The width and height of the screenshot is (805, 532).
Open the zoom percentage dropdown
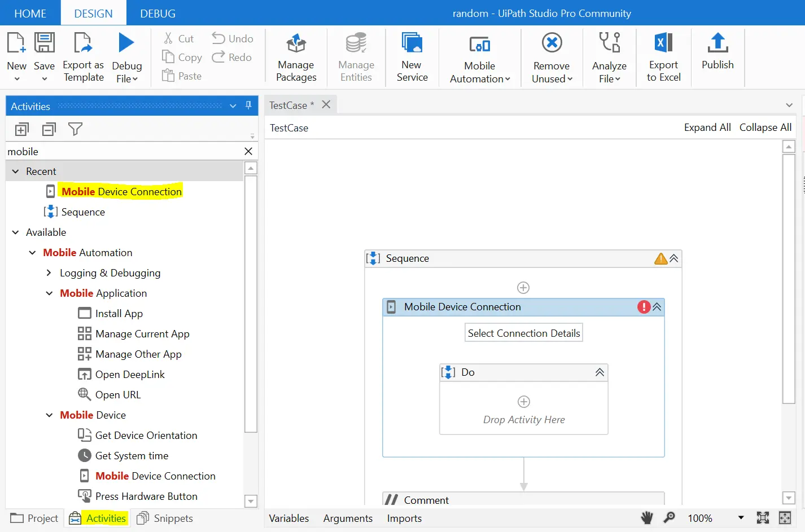741,518
